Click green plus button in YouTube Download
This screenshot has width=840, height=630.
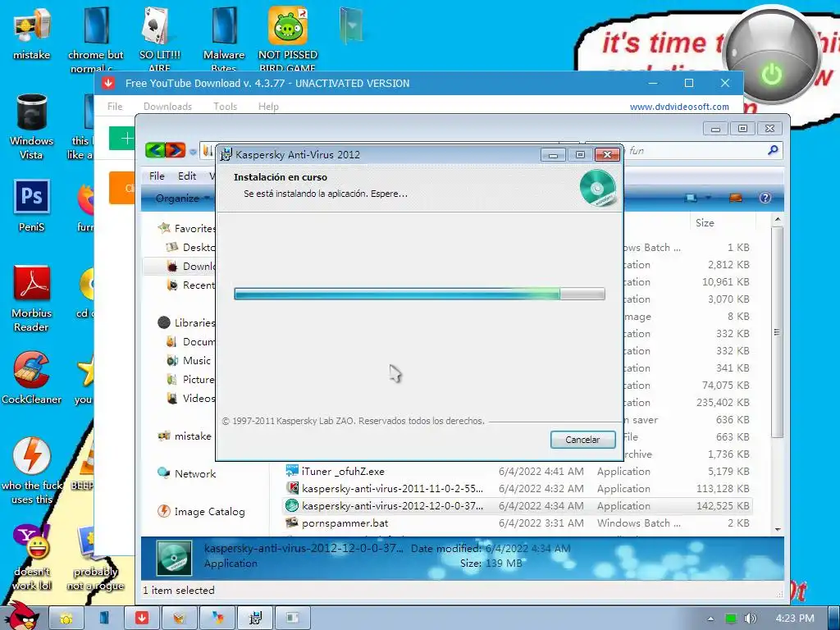tap(122, 139)
